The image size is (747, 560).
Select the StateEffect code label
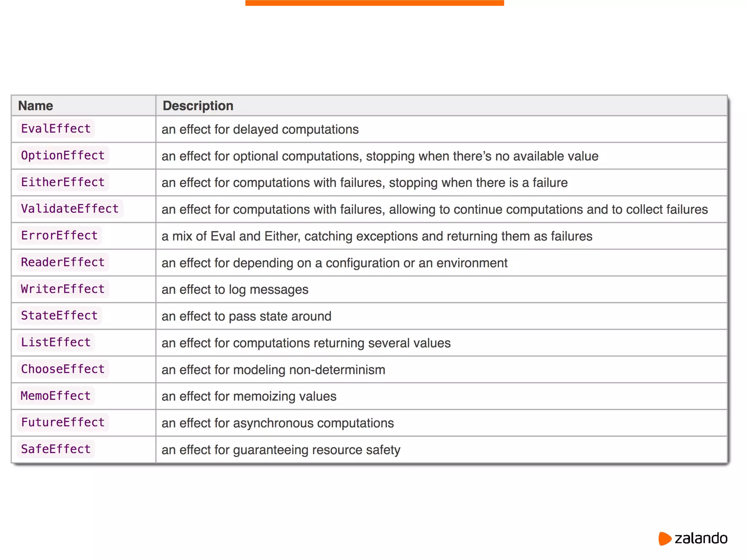59,315
